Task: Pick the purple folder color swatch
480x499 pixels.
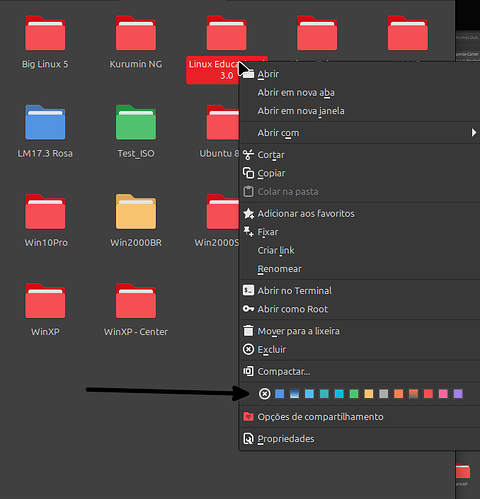Action: tap(458, 394)
